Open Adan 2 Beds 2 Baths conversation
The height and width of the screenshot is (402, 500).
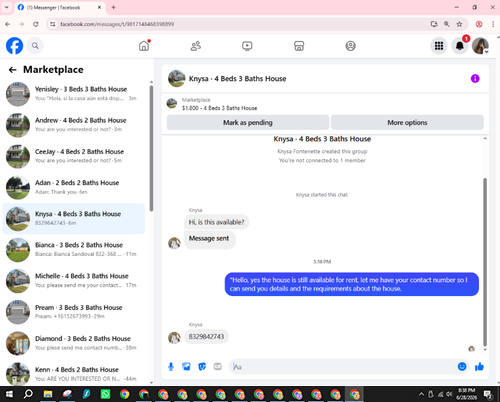[74, 187]
